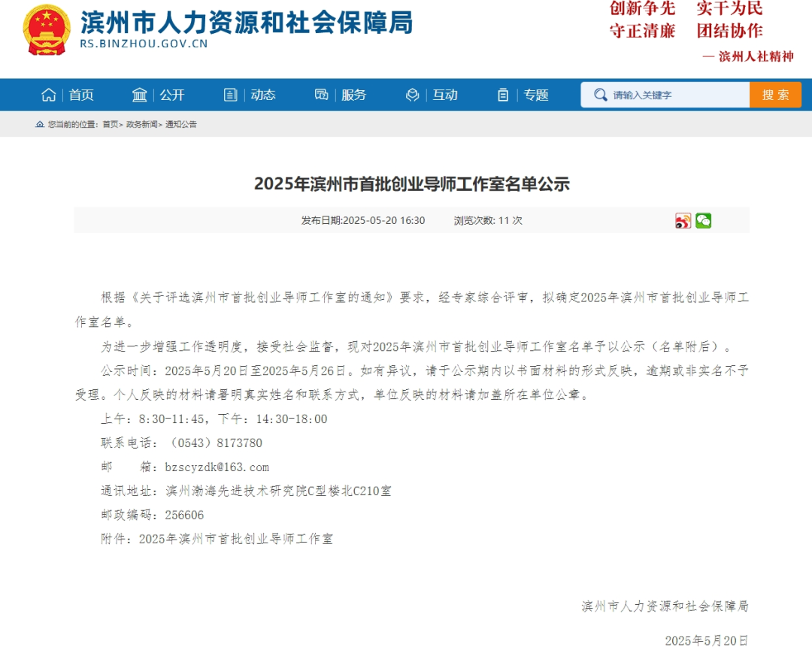
Task: Open 政务新闻 breadcrumb link
Action: point(141,125)
